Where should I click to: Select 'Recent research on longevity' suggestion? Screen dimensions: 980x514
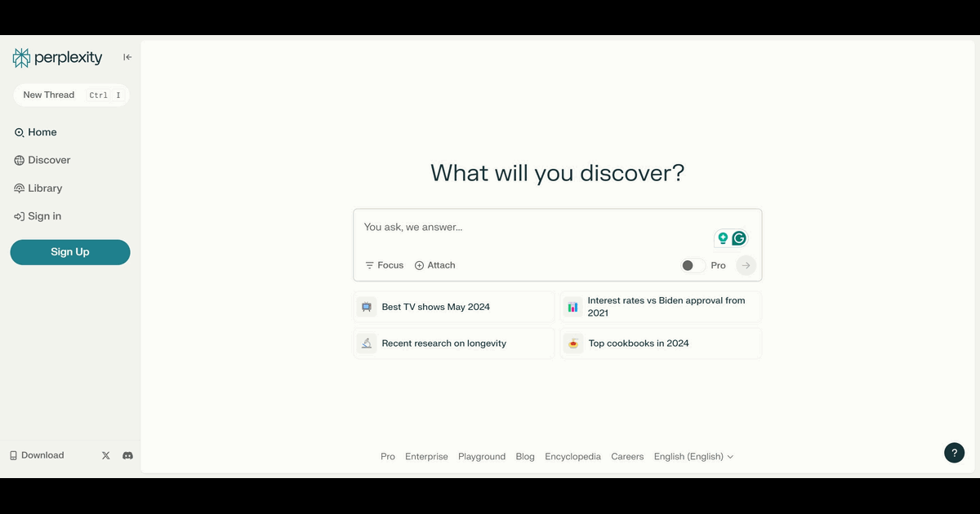[x=454, y=343]
